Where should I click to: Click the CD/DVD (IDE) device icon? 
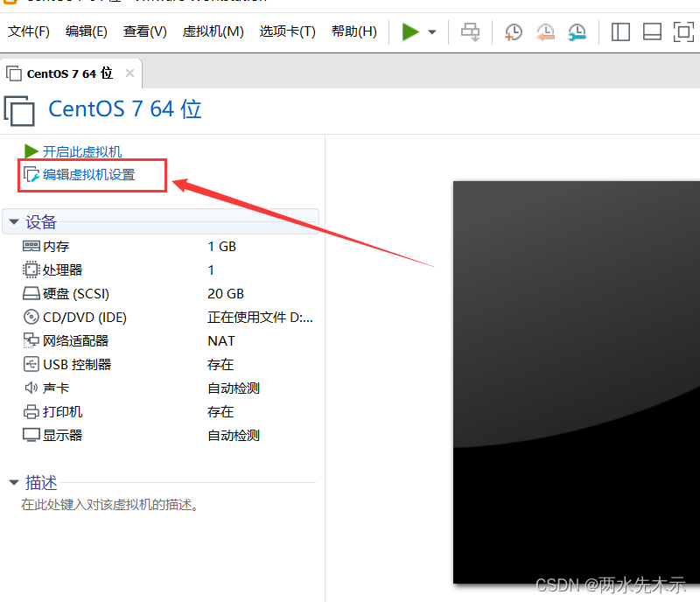click(30, 317)
